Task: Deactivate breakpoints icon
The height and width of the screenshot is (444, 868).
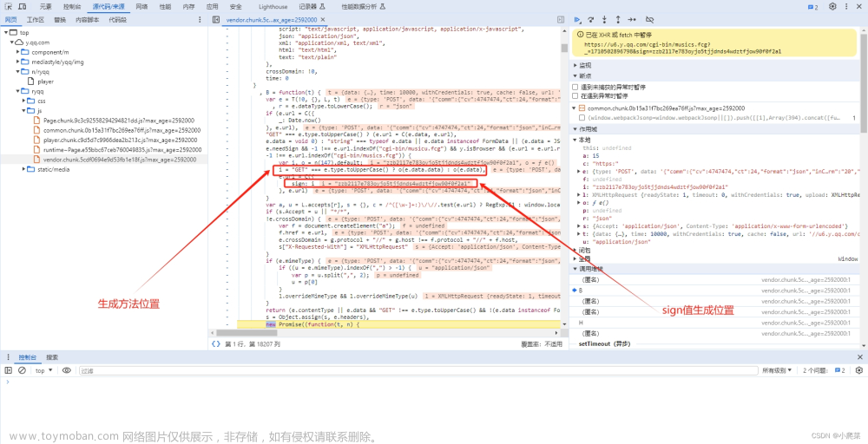Action: tap(650, 19)
